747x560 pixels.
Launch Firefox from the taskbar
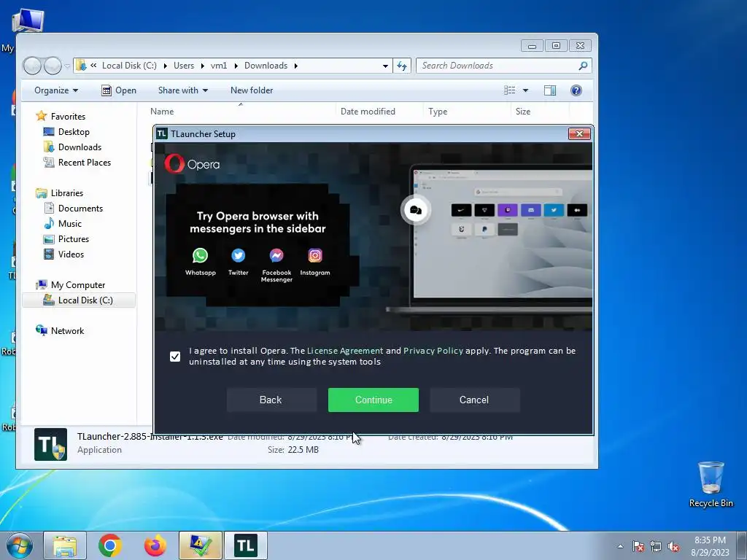155,545
